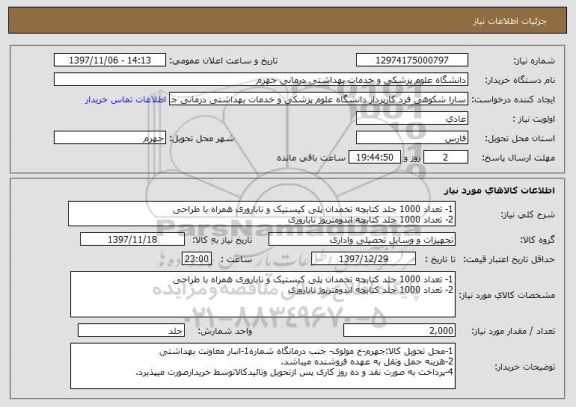576x407 pixels.
Task: Click the label تاریخ نیاز به کالا
Action: (x=222, y=240)
